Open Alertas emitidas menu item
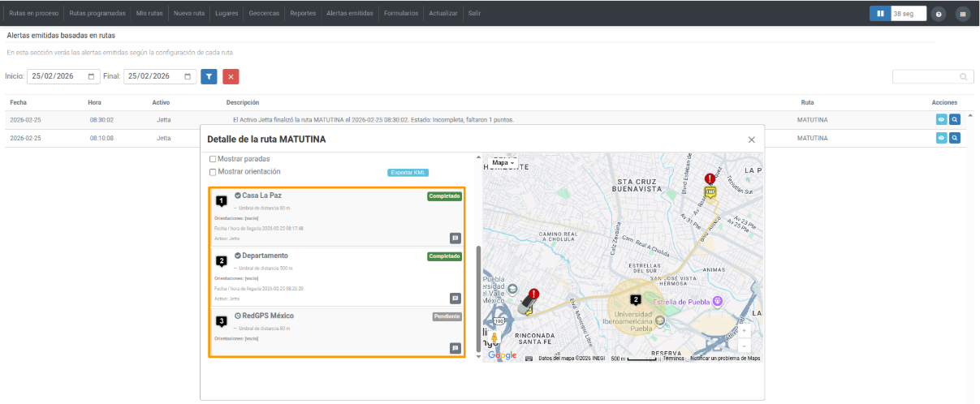This screenshot has width=980, height=404. click(349, 14)
